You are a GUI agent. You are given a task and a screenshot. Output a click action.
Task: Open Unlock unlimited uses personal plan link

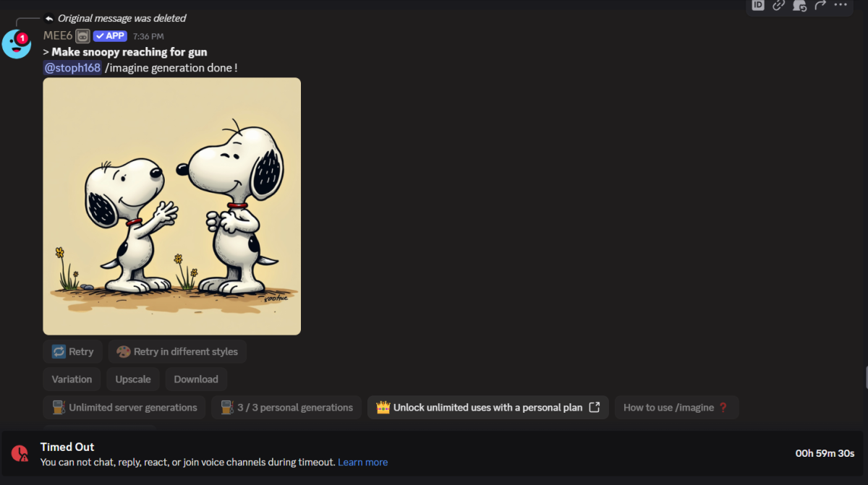[x=488, y=407]
